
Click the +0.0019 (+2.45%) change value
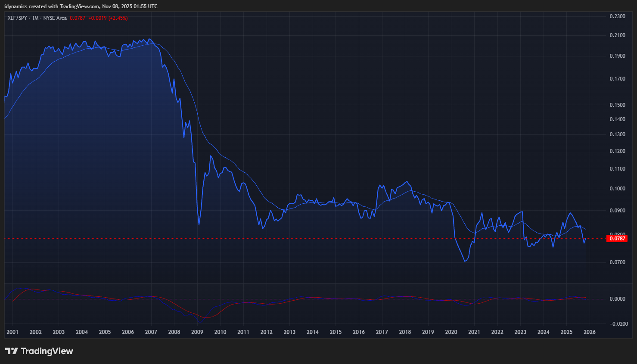[x=108, y=18]
